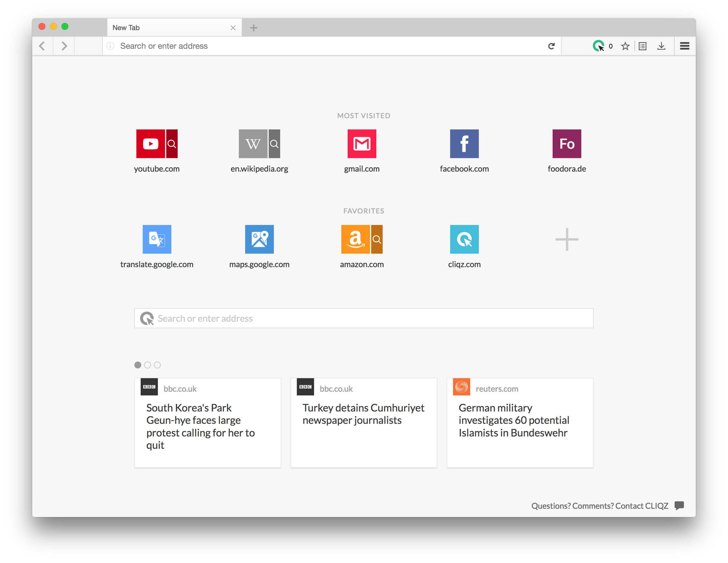The image size is (728, 563).
Task: Open the hamburger menu
Action: [x=685, y=46]
